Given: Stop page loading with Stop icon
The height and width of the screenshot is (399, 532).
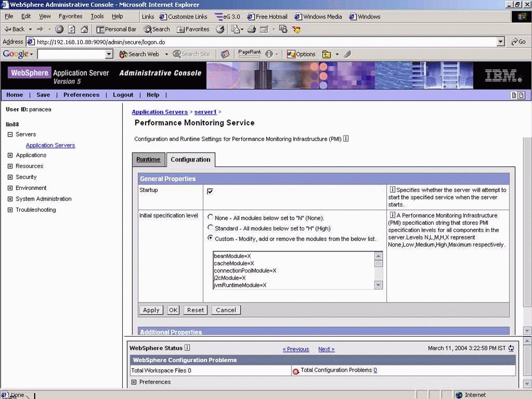Looking at the screenshot, I should click(x=59, y=29).
